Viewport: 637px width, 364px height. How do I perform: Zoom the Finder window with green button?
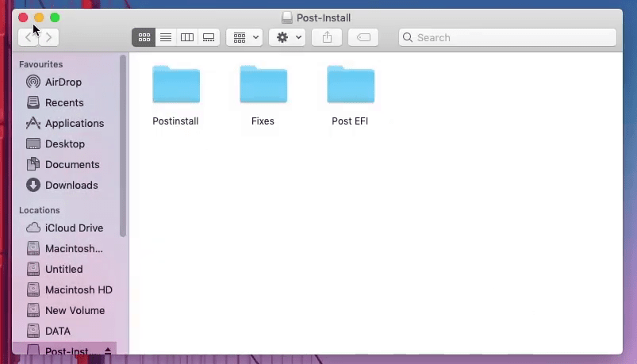coord(55,17)
